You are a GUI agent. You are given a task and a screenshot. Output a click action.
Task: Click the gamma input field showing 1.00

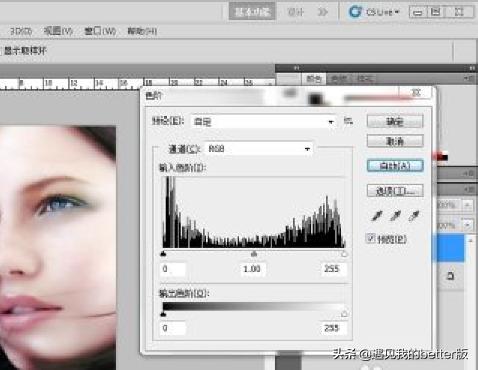click(x=253, y=269)
